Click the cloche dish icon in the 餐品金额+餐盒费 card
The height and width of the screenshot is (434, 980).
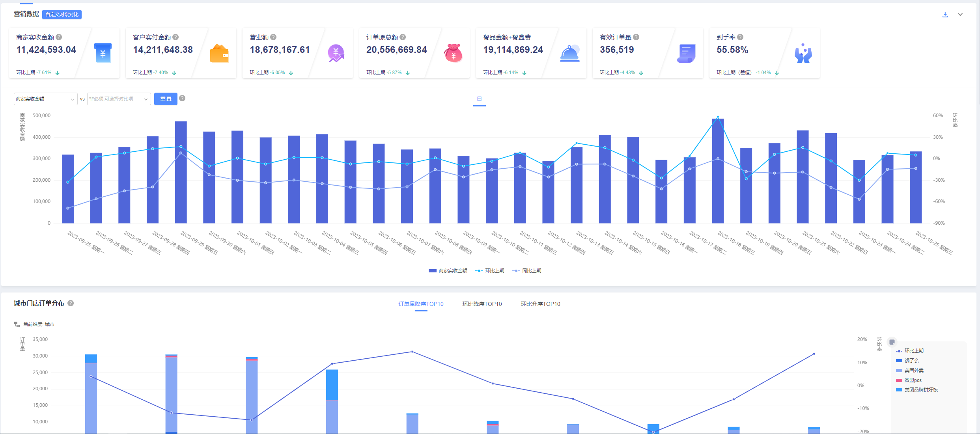tap(570, 54)
